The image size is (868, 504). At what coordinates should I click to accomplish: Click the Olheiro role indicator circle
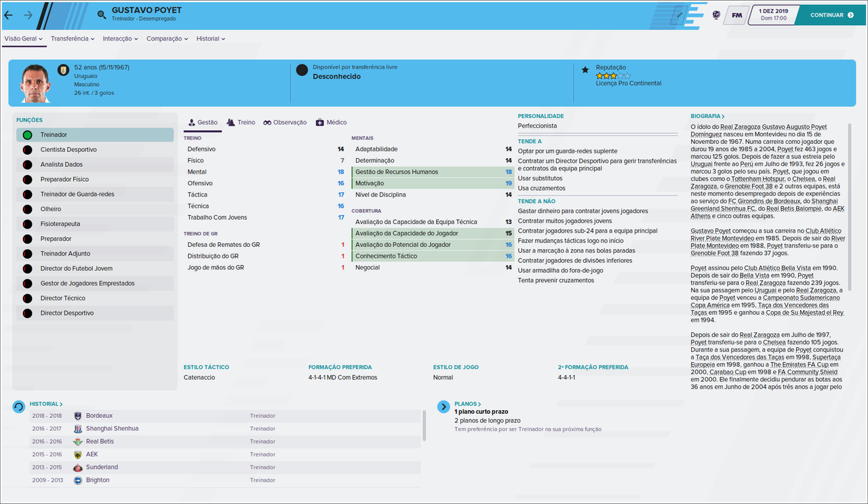point(27,209)
